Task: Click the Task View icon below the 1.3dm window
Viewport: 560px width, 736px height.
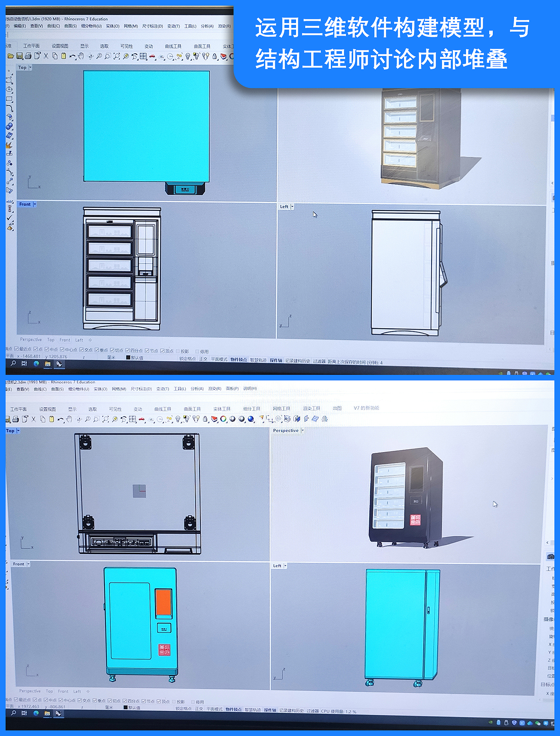Action: pos(24,364)
